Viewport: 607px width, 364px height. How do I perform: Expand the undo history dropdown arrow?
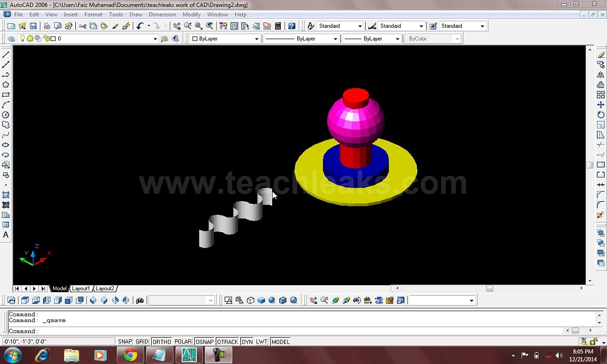pyautogui.click(x=149, y=26)
